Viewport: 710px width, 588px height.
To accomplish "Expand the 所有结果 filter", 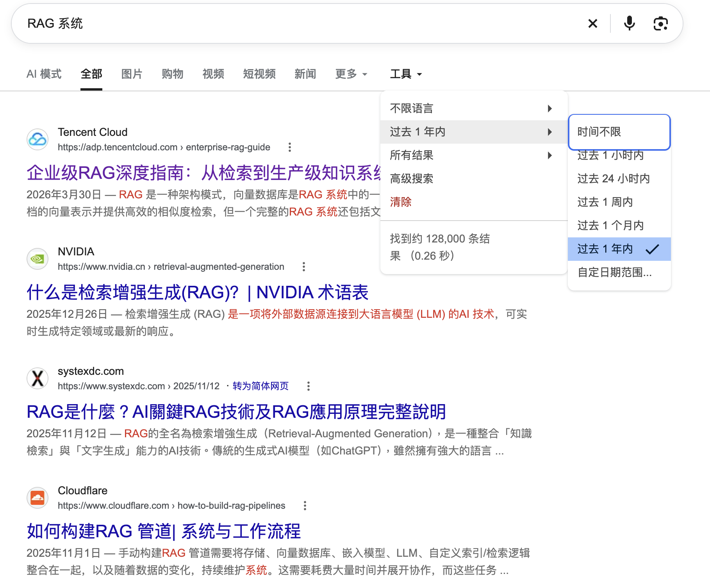I will tap(474, 155).
